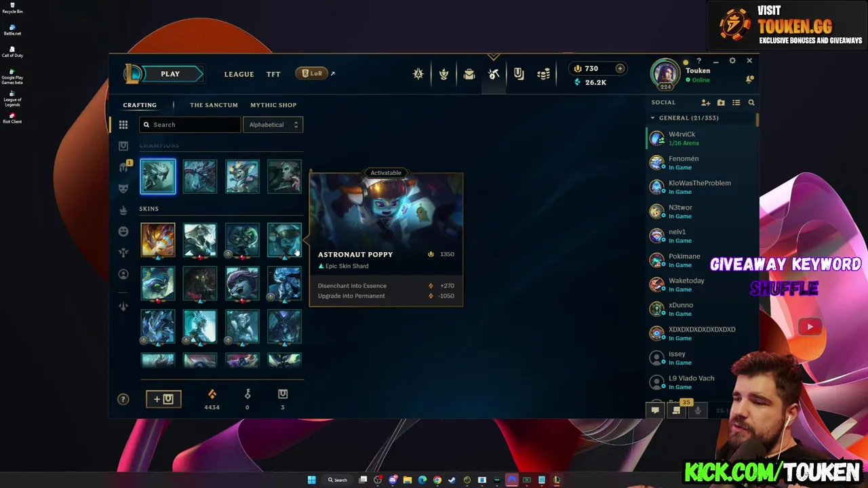Select the first highlighted champion shard thumbnail
The height and width of the screenshot is (488, 868).
pos(158,176)
